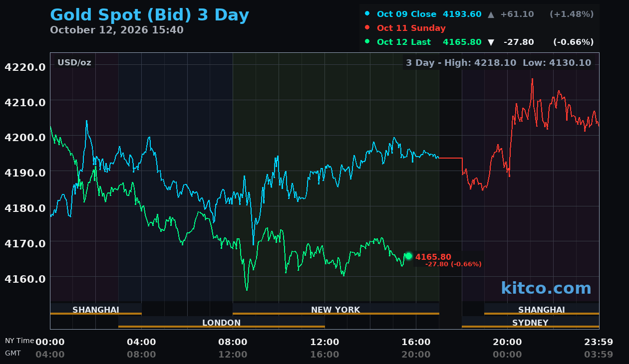The height and width of the screenshot is (364, 629).
Task: Click the 'NY Time' axis label
Action: tap(19, 341)
